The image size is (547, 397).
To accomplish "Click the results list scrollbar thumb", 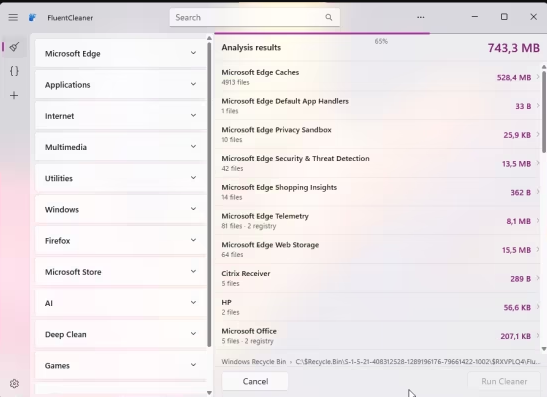I will [544, 111].
